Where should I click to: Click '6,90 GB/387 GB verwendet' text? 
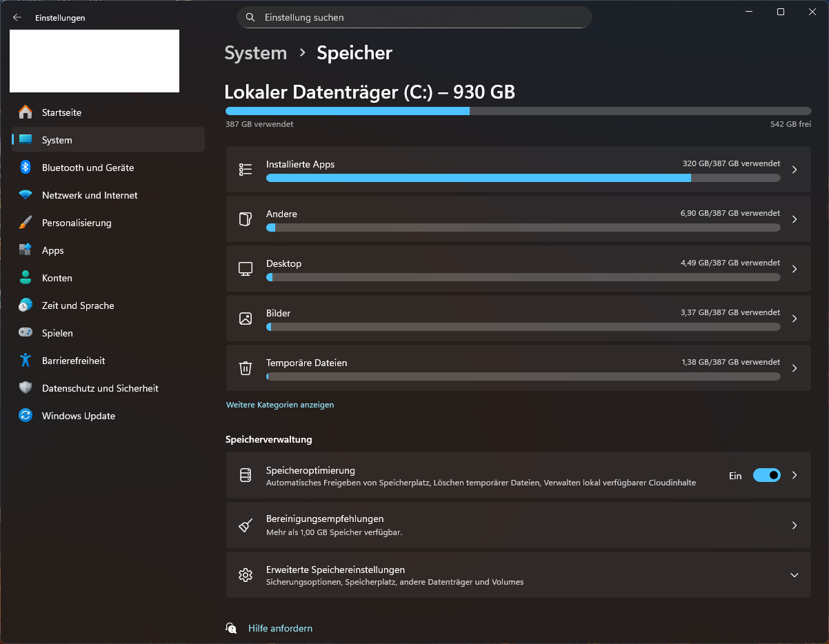coord(730,213)
